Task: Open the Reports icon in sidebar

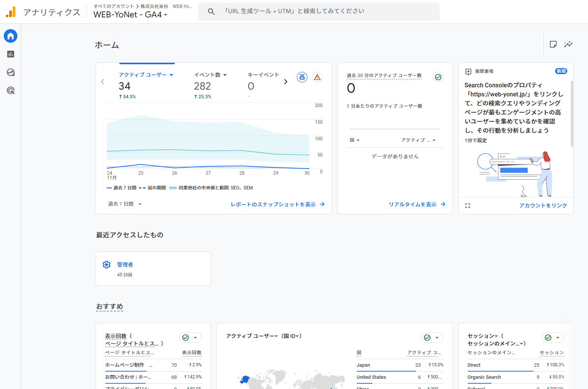Action: [11, 54]
